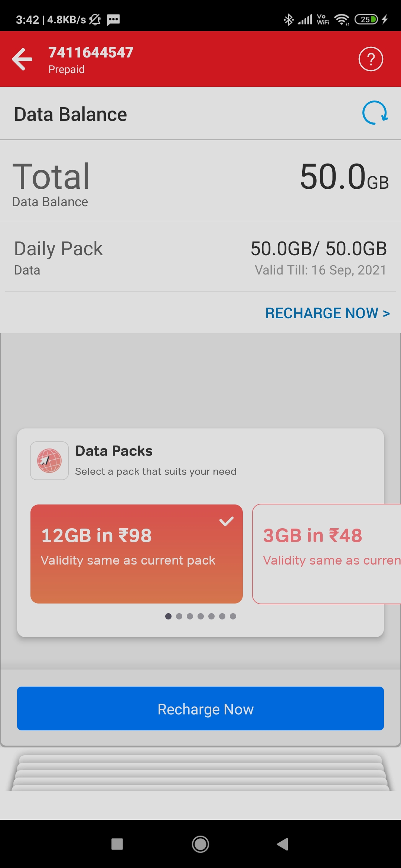The height and width of the screenshot is (868, 401).
Task: Select the 3GB in ₹48 pack
Action: click(326, 553)
